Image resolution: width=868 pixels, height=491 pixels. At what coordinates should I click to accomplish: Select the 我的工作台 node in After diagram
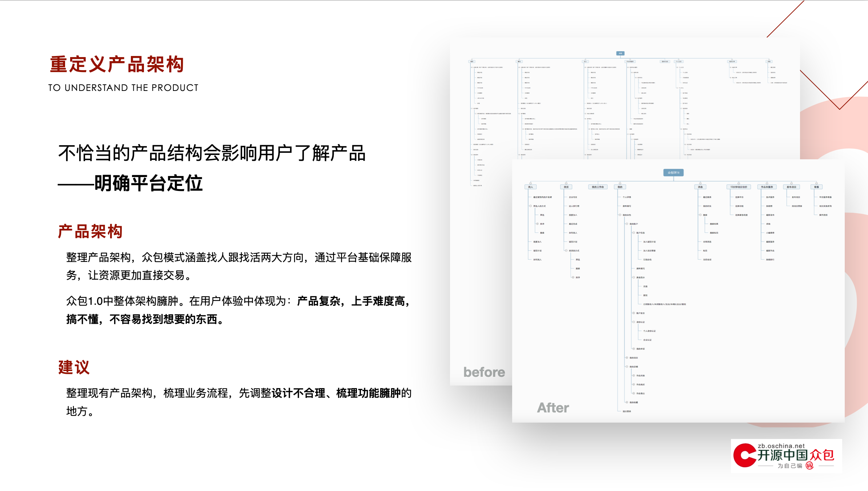[x=598, y=187]
